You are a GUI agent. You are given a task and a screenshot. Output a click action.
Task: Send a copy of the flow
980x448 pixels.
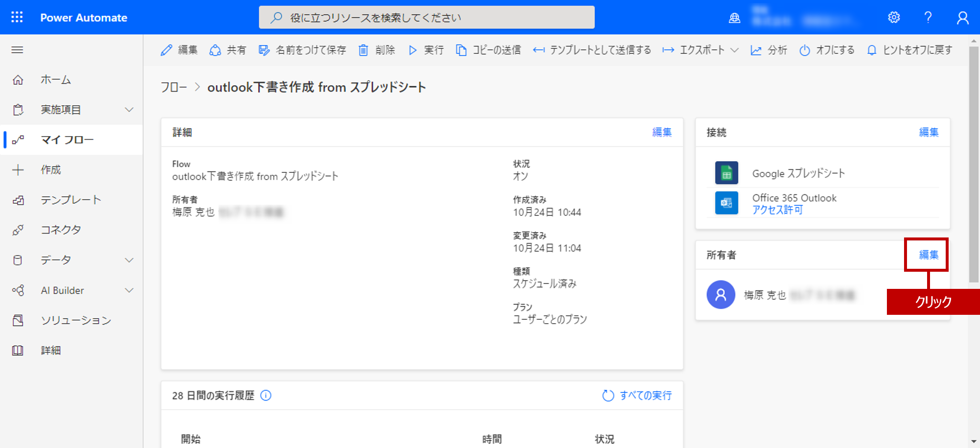tap(488, 49)
